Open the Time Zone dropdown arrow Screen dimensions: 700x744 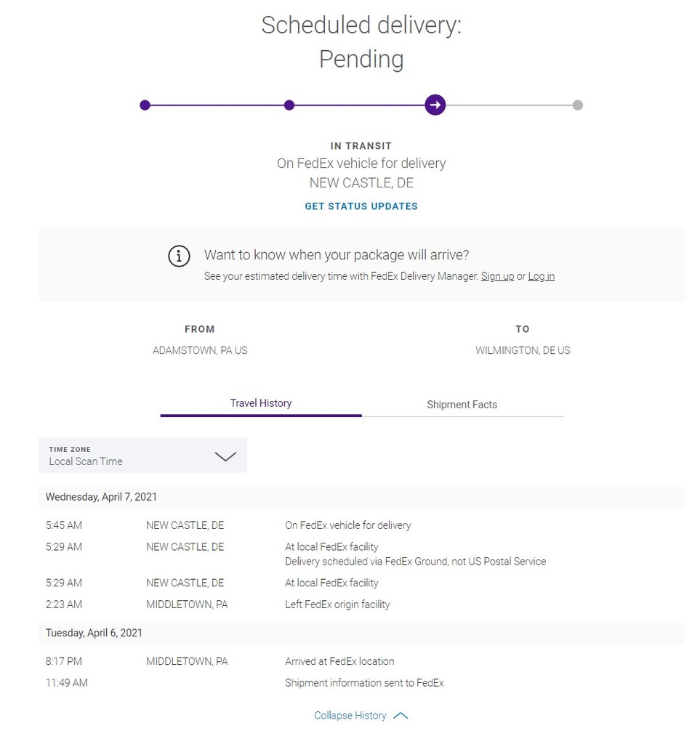click(x=225, y=456)
